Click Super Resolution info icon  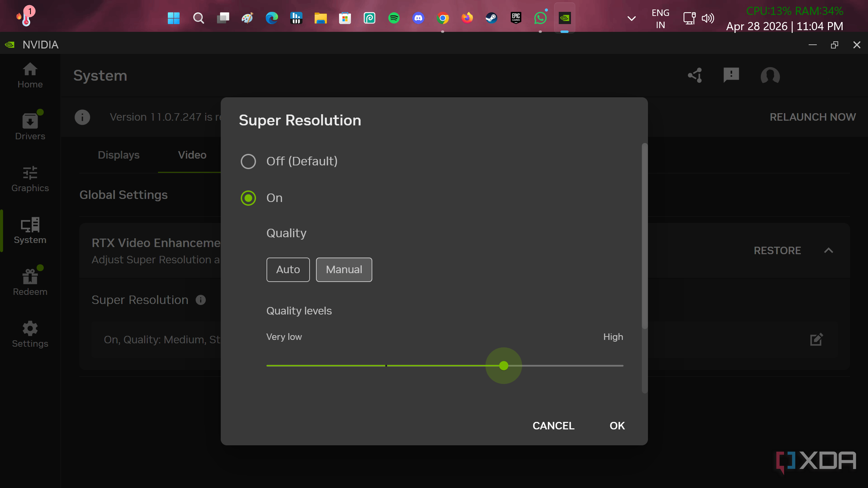point(201,300)
